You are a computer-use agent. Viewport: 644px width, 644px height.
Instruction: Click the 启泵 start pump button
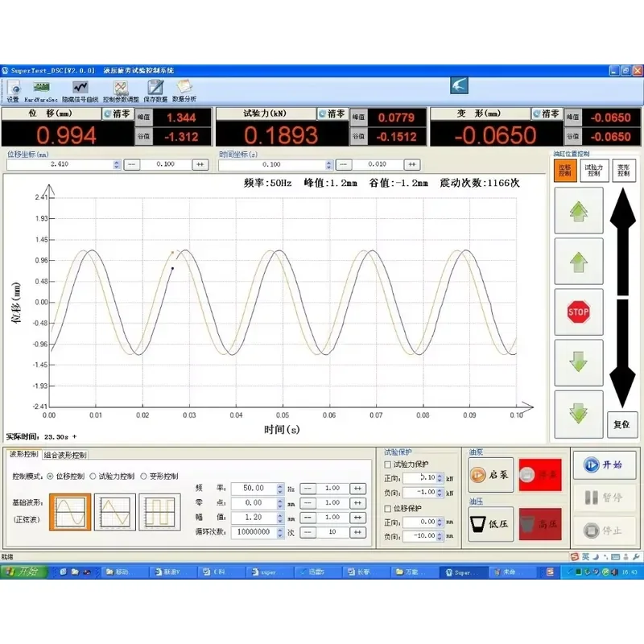pos(491,475)
